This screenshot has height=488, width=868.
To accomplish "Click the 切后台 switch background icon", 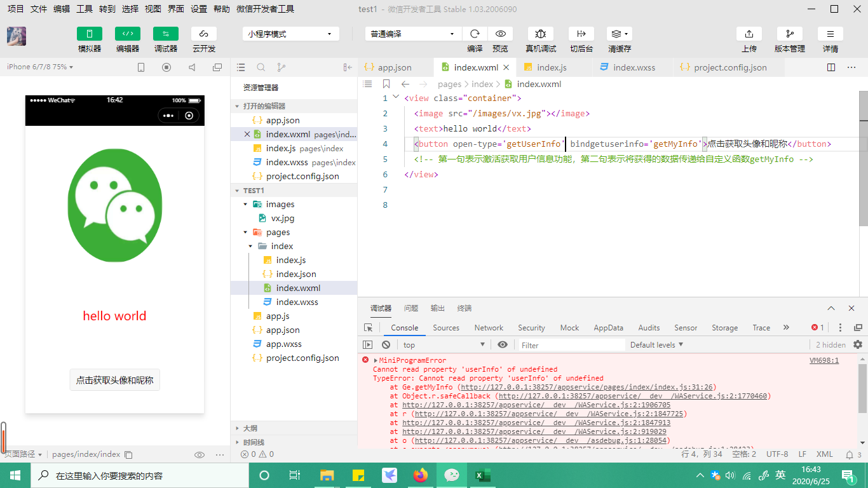I will [581, 34].
